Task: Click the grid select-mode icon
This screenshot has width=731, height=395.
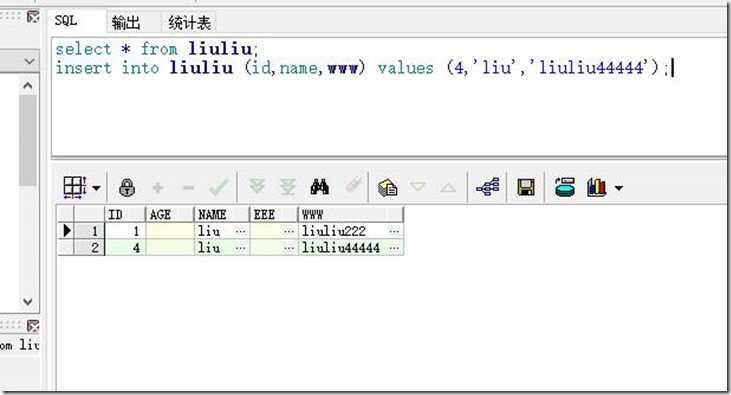Action: (75, 187)
